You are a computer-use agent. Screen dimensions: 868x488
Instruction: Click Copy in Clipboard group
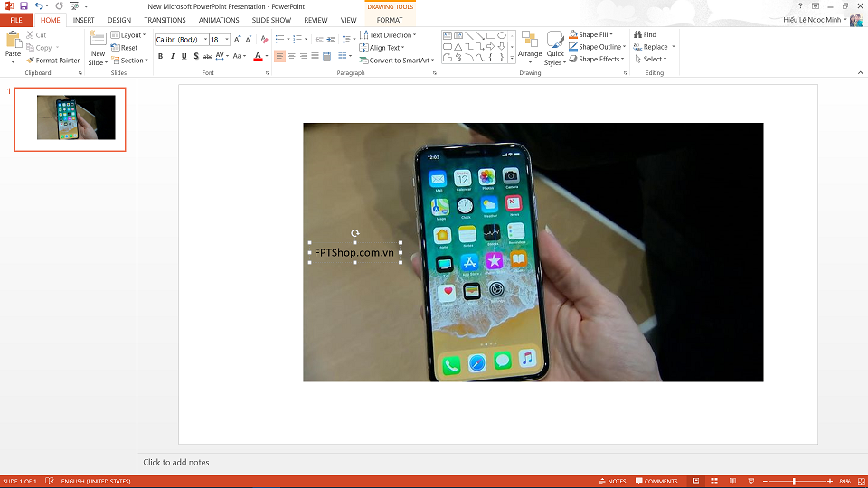(39, 48)
